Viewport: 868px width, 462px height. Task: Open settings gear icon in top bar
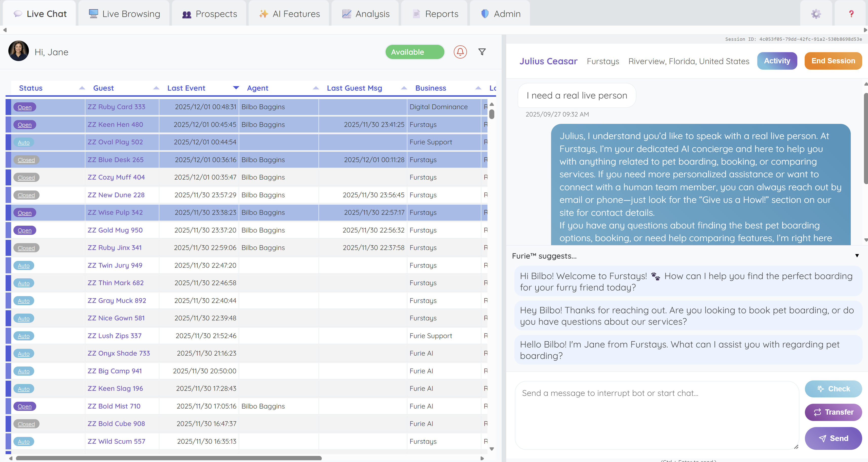pyautogui.click(x=816, y=14)
